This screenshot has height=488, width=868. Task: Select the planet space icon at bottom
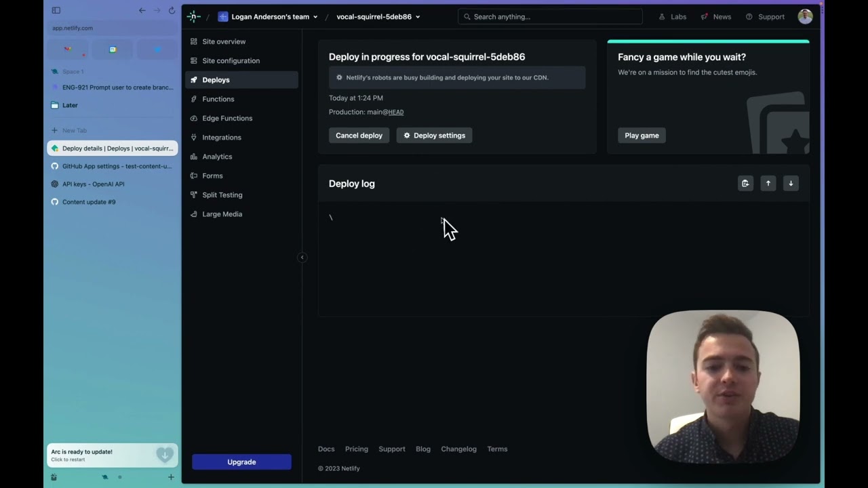(x=104, y=477)
